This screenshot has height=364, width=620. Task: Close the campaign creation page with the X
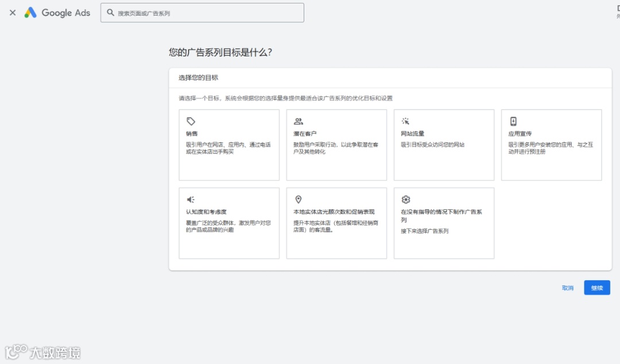pos(13,13)
